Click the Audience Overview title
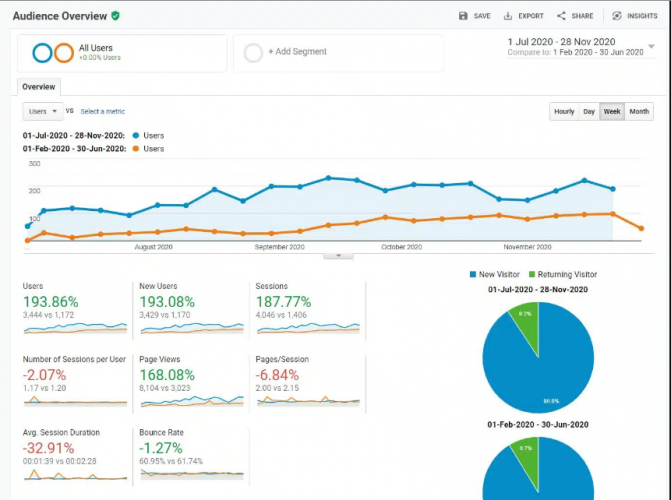Screen dimensions: 671x500 coord(59,16)
